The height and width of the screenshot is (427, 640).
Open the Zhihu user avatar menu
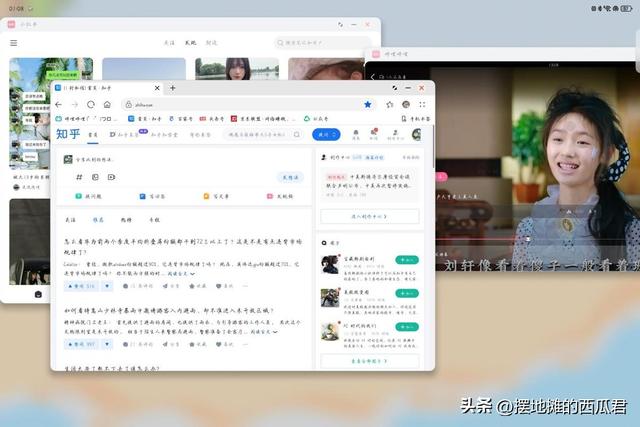click(416, 134)
